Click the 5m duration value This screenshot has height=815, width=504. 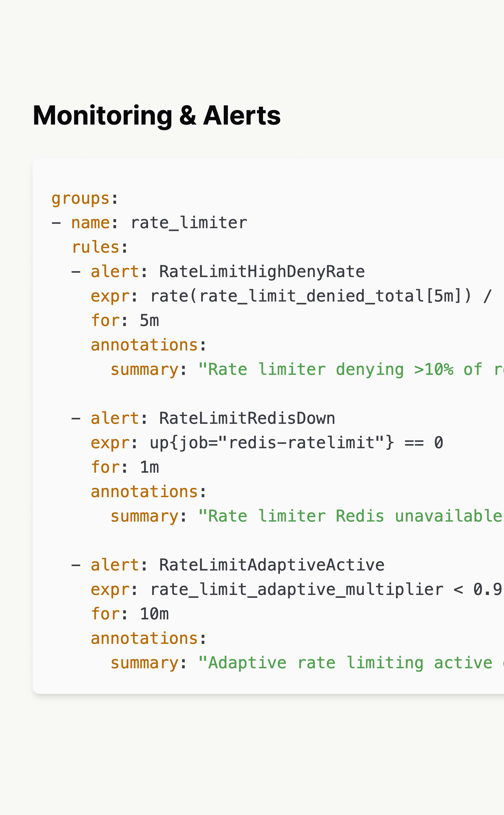(149, 320)
